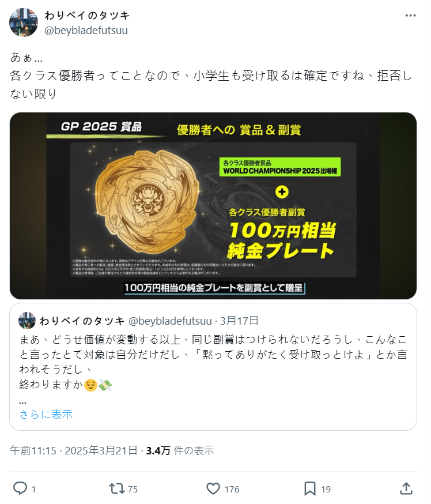Click the reply speech bubble icon
Viewport: 431px width, 504px height.
coord(20,488)
